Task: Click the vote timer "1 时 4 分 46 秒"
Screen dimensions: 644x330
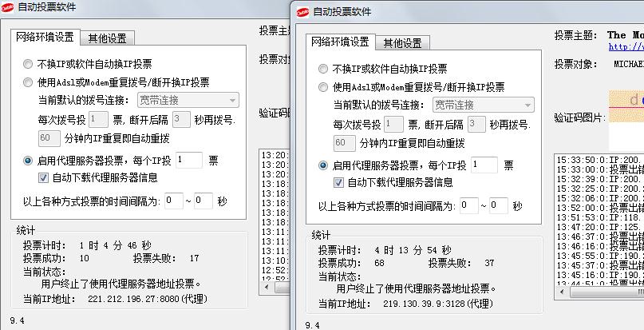Action: 116,245
